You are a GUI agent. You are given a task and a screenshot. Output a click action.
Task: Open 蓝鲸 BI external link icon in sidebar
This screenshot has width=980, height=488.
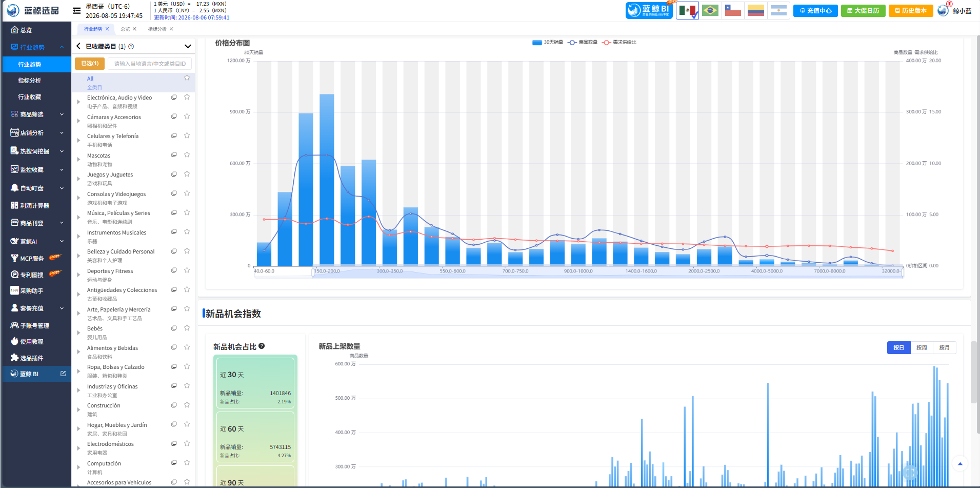coord(63,374)
